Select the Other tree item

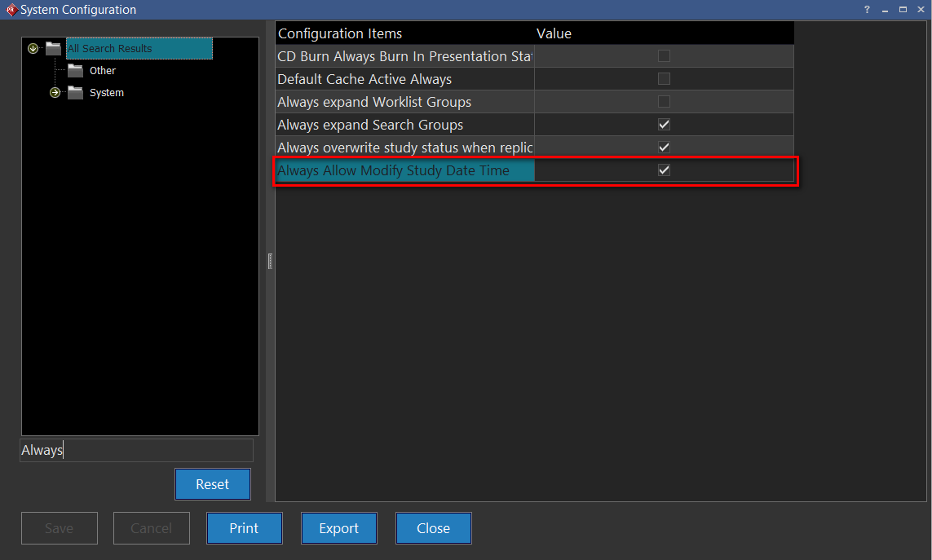103,71
